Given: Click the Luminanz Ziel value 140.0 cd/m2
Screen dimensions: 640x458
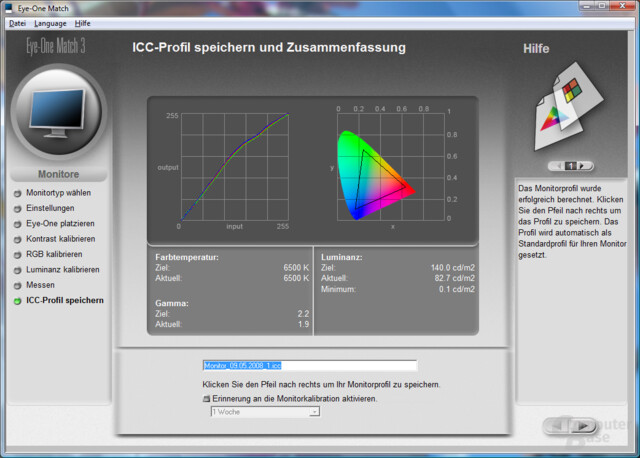Looking at the screenshot, I should tap(453, 268).
